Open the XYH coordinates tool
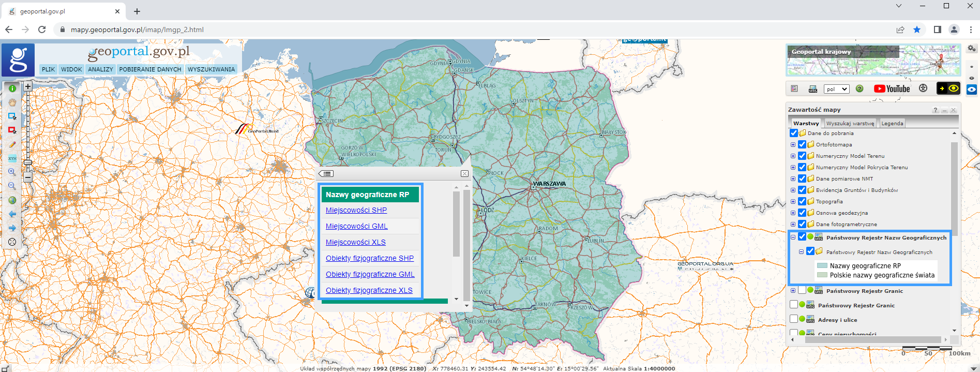980x372 pixels. (x=12, y=158)
